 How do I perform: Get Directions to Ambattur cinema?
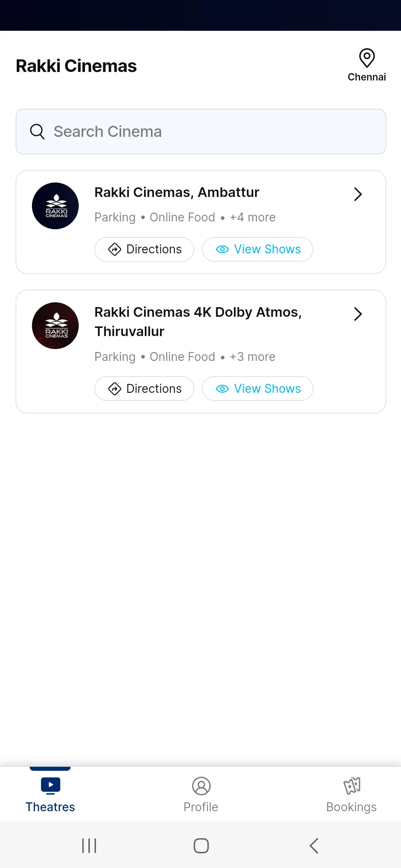pyautogui.click(x=144, y=249)
